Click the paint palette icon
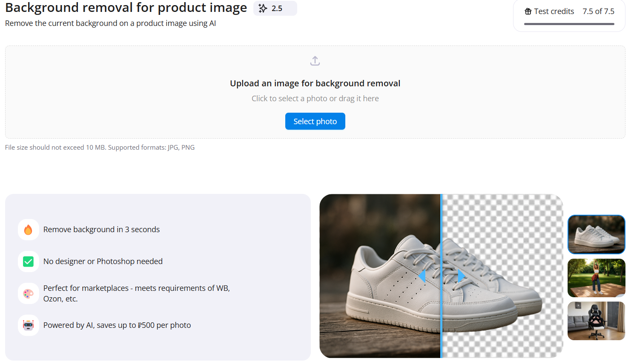 29,293
